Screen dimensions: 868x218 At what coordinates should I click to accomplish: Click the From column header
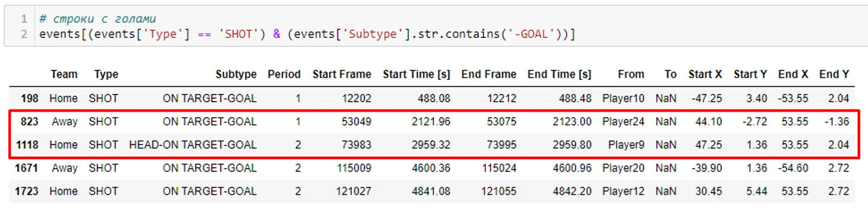[x=631, y=74]
